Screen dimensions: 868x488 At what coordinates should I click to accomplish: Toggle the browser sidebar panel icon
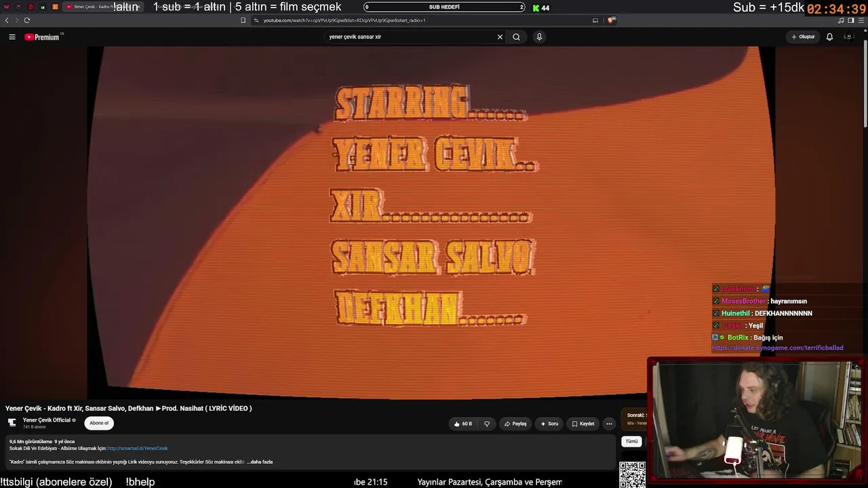pos(851,20)
